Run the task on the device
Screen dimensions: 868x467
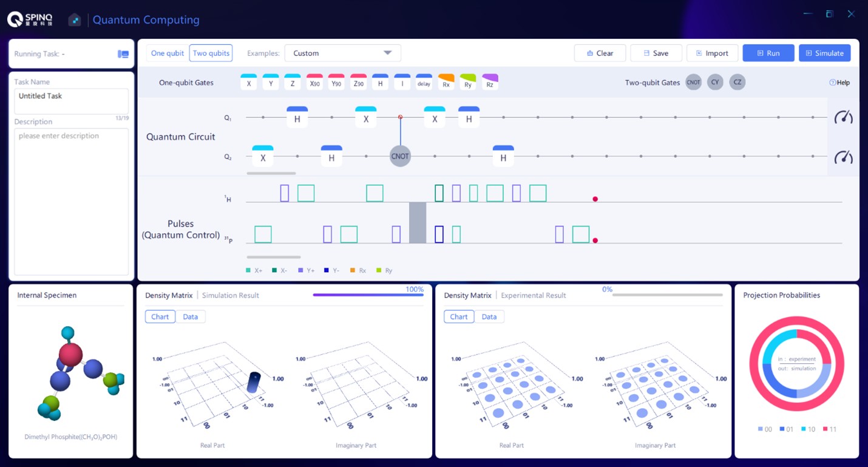coord(768,53)
